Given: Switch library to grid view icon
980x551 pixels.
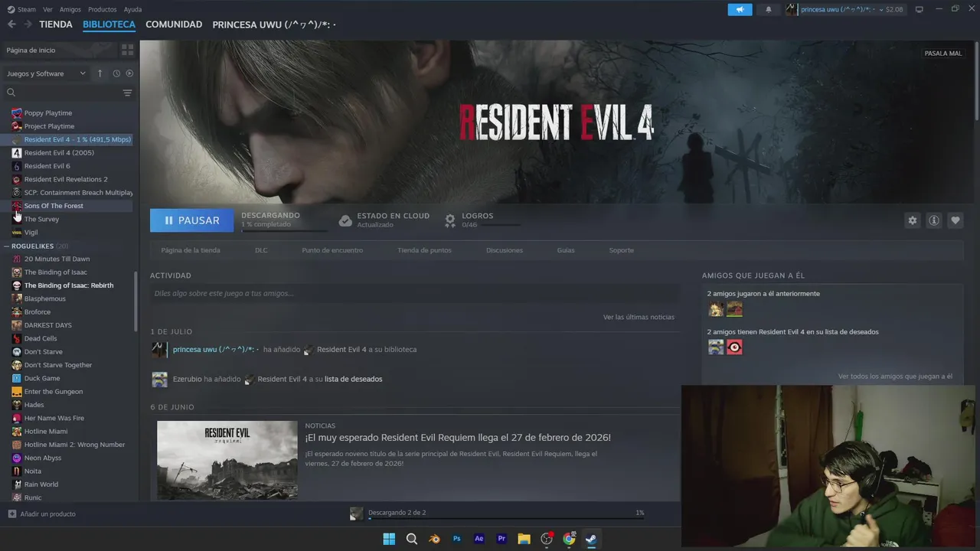Looking at the screenshot, I should pyautogui.click(x=127, y=50).
